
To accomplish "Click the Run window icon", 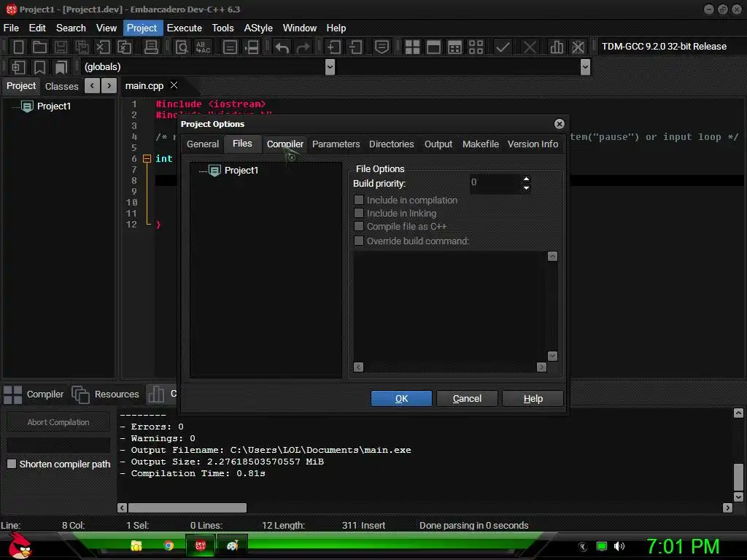I will (x=433, y=47).
